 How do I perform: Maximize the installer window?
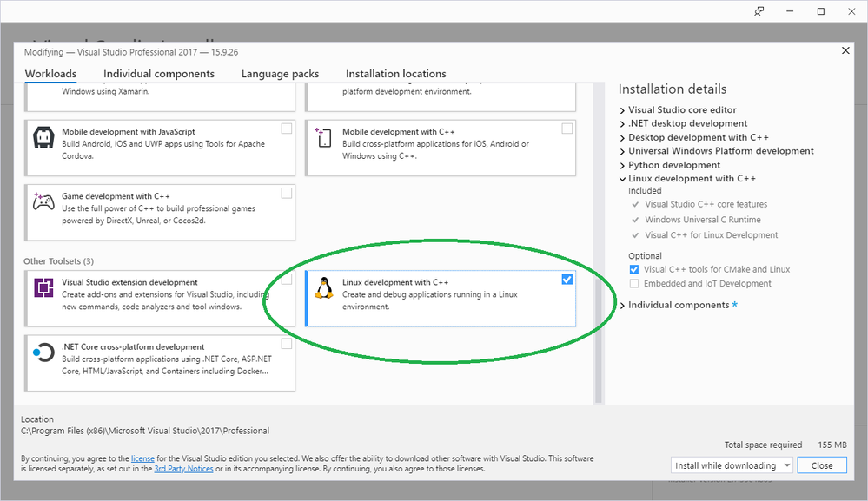tap(821, 11)
